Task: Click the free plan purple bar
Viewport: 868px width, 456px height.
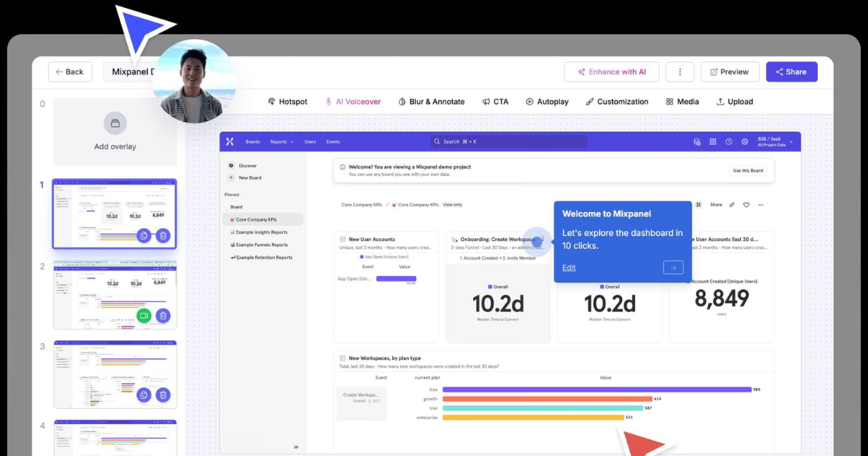Action: (x=597, y=389)
